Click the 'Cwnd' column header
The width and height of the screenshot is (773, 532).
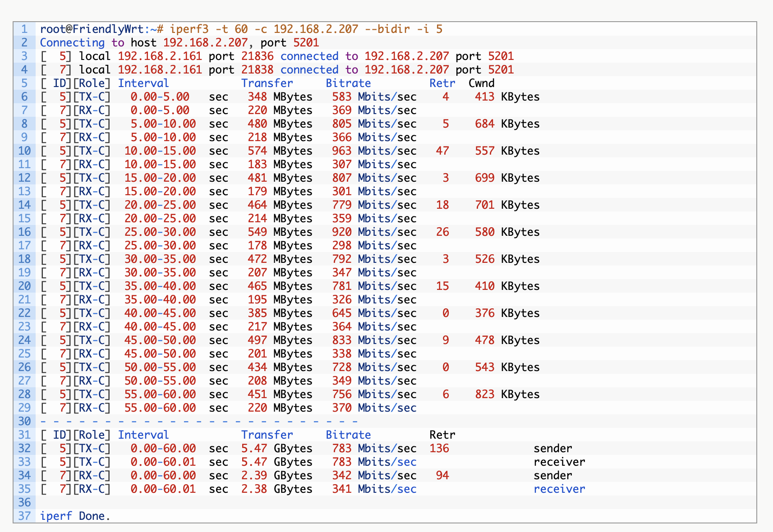tap(482, 83)
